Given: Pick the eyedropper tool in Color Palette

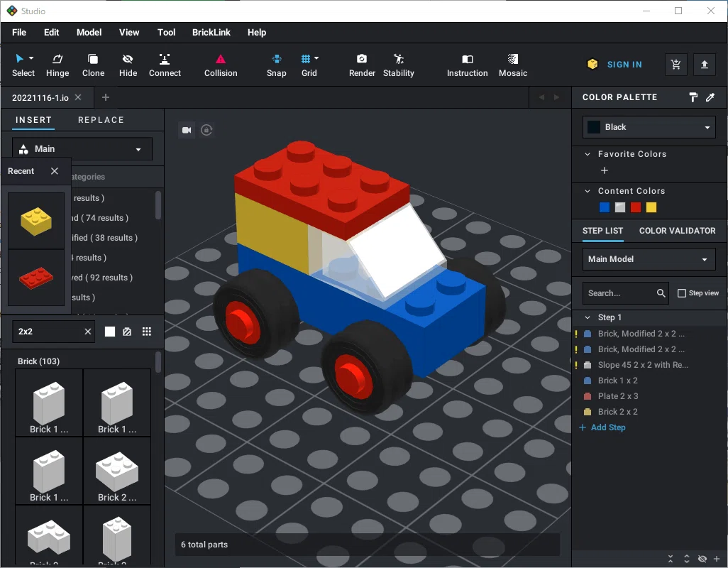Looking at the screenshot, I should (710, 97).
